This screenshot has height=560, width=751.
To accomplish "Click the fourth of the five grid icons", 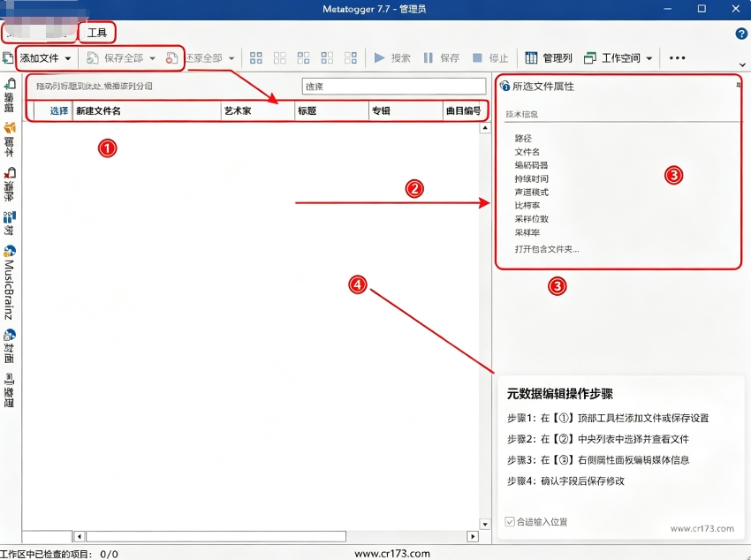I will [x=327, y=58].
